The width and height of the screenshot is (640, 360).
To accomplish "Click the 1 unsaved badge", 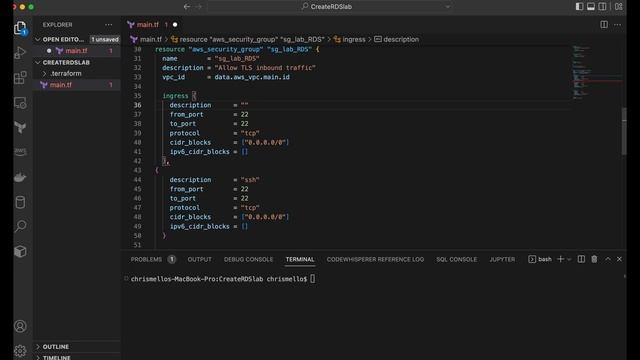I will click(104, 40).
